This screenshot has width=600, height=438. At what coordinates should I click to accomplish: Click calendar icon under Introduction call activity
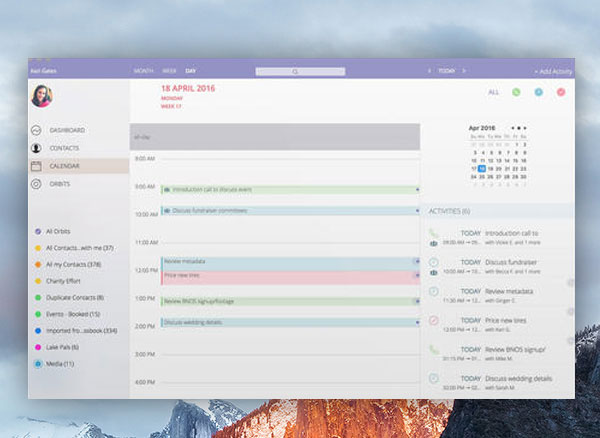[434, 243]
